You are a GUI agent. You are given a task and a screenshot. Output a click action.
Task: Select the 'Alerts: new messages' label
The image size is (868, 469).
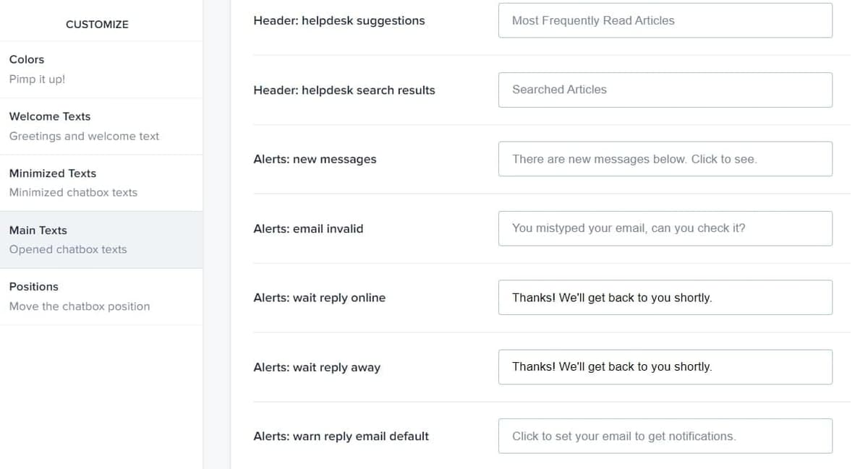pos(315,160)
